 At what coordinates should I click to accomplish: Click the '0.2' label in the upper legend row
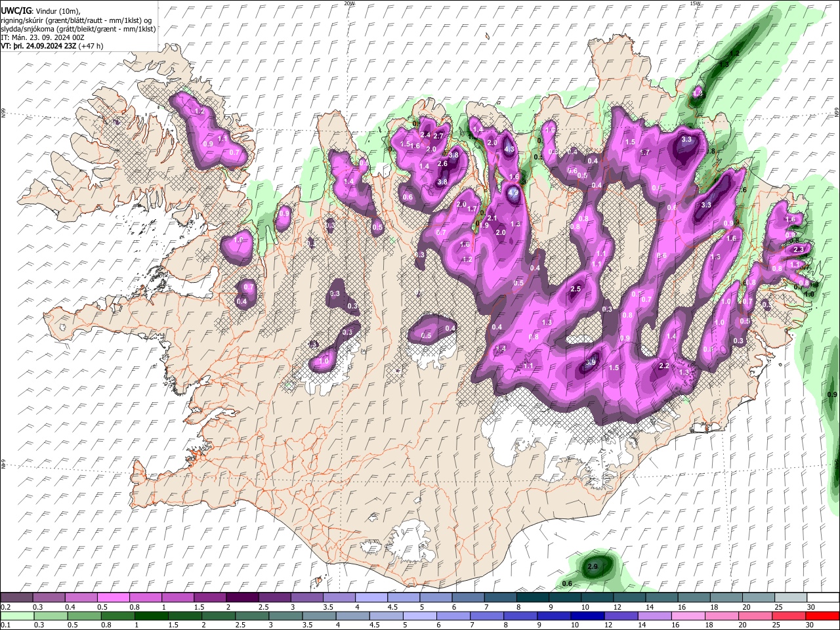[x=5, y=607]
